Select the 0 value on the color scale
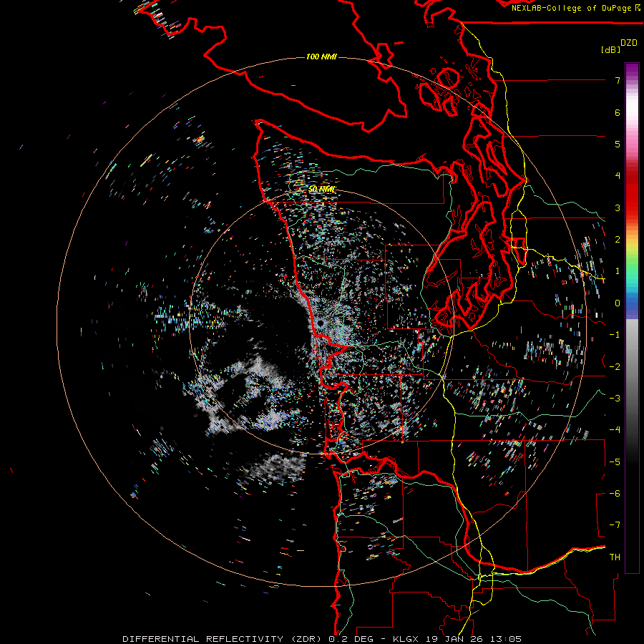The width and height of the screenshot is (644, 644). 618,303
